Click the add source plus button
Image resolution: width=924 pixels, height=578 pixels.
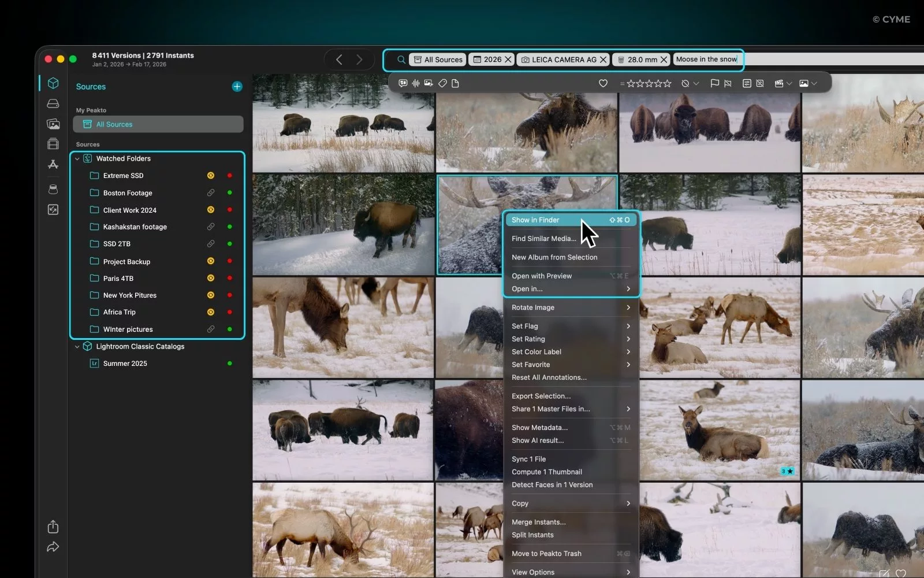pyautogui.click(x=237, y=87)
